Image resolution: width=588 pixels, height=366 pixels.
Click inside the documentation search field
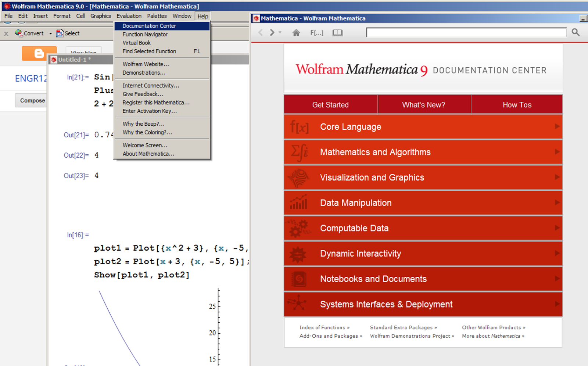465,32
